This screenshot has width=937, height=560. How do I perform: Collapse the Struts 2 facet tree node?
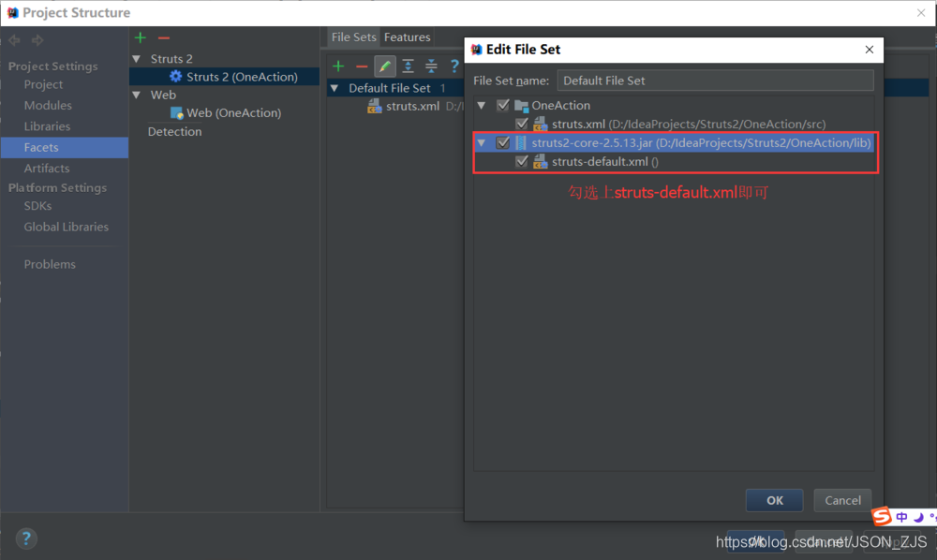(137, 58)
